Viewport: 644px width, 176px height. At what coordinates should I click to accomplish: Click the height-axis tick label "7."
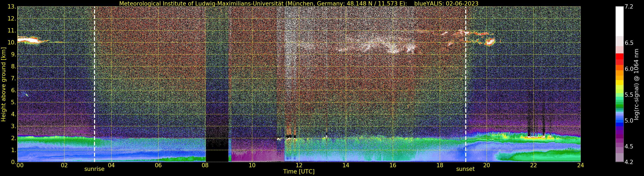click(13, 79)
